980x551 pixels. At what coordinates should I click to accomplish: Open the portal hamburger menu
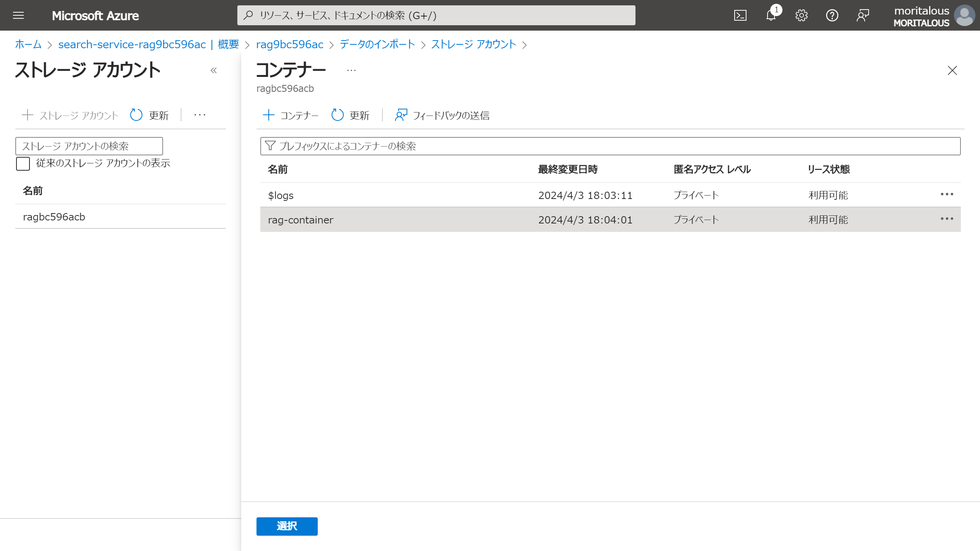coord(18,15)
